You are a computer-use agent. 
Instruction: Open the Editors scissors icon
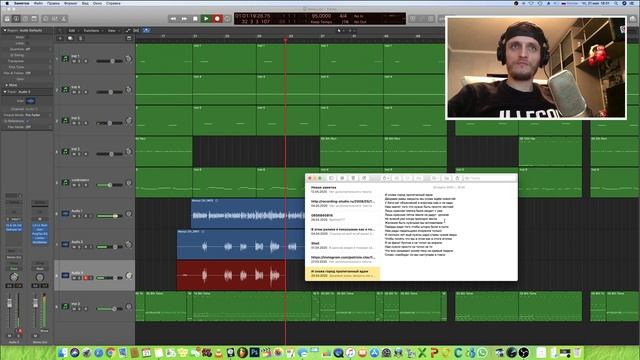tap(64, 19)
